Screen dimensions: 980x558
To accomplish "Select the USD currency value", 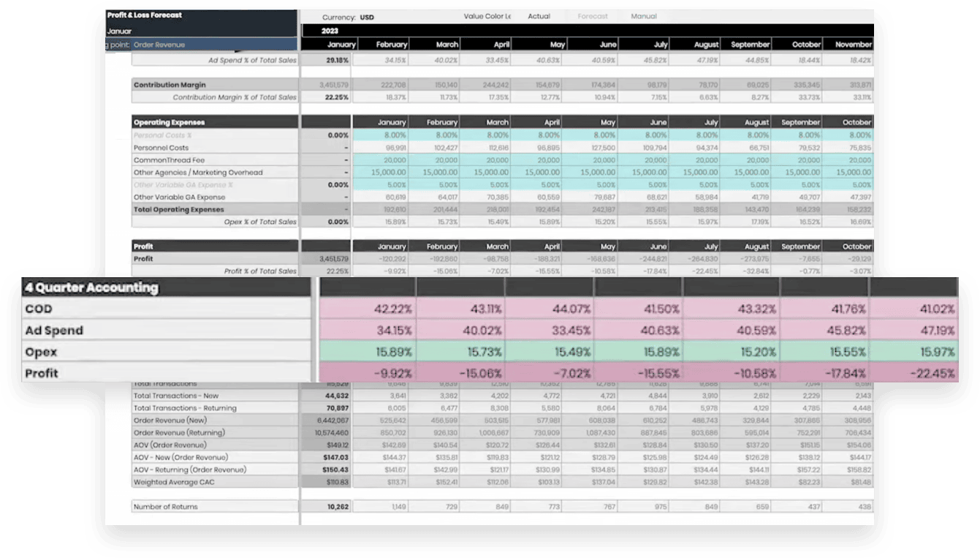I will click(367, 17).
